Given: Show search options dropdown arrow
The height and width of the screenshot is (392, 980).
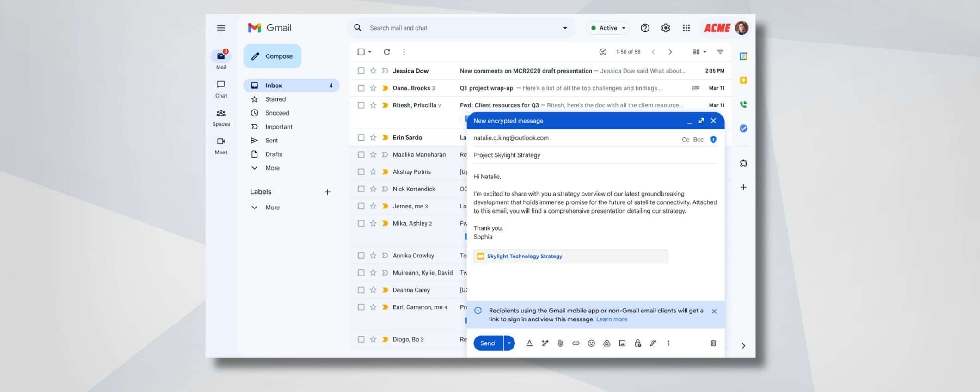Looking at the screenshot, I should pos(565,28).
